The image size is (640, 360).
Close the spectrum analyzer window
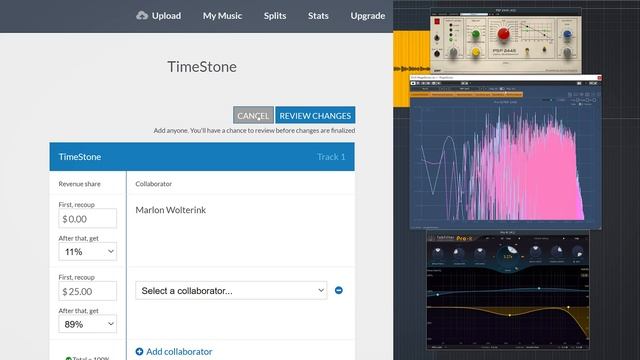point(599,78)
